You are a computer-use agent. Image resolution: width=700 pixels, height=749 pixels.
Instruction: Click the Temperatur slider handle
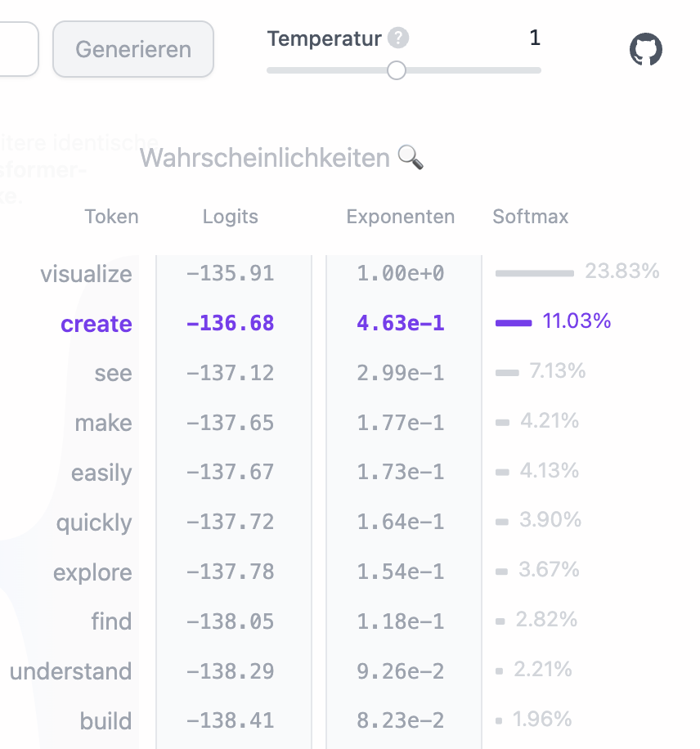(397, 70)
